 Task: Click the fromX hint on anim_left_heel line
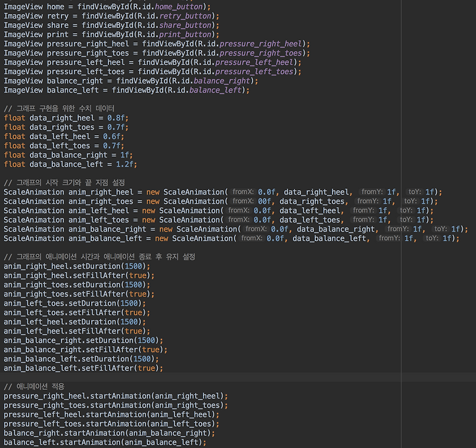tap(239, 210)
